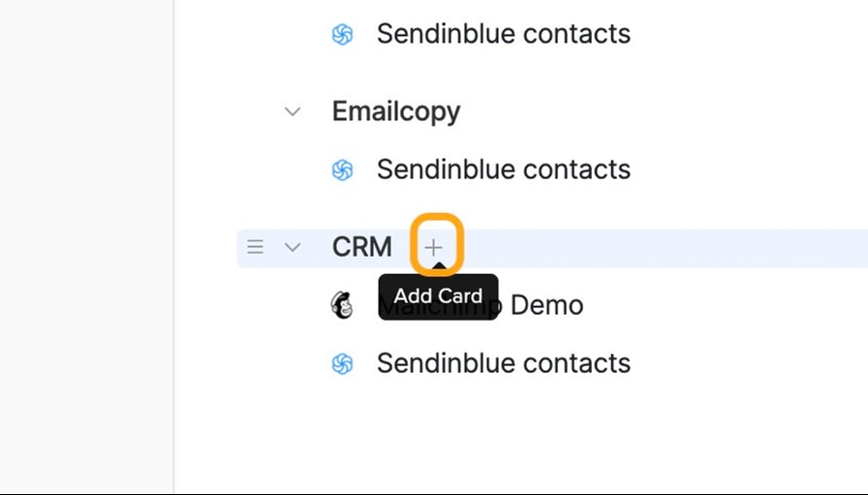This screenshot has width=868, height=495.
Task: Click the Sendinblue logo icon under Emailcopy
Action: pyautogui.click(x=342, y=170)
